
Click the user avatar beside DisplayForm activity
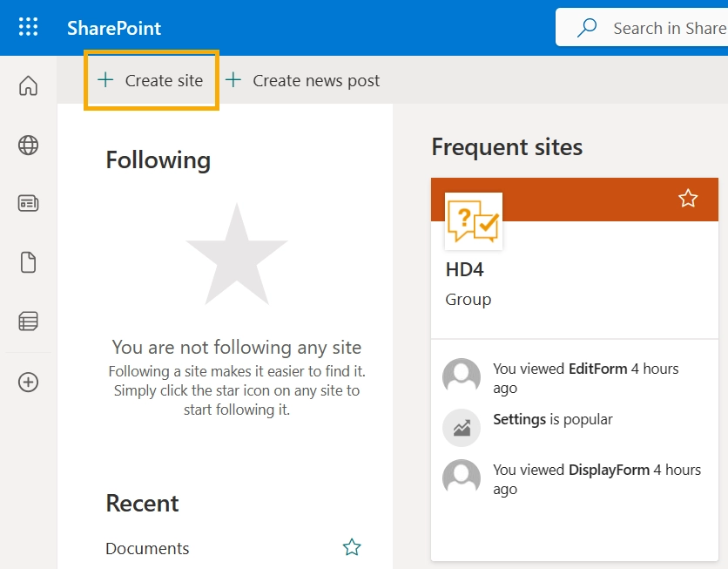pyautogui.click(x=462, y=478)
